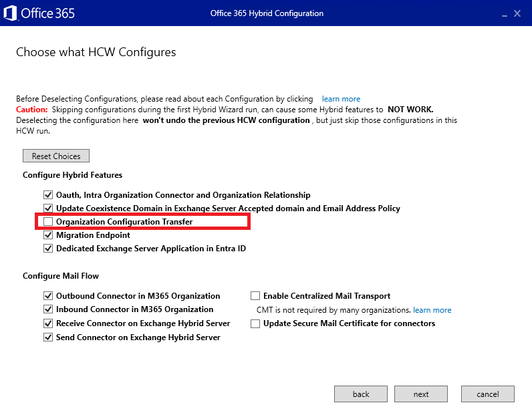Uncheck Oauth, Intra Organization Connector checkbox
This screenshot has width=532, height=419.
(x=48, y=194)
